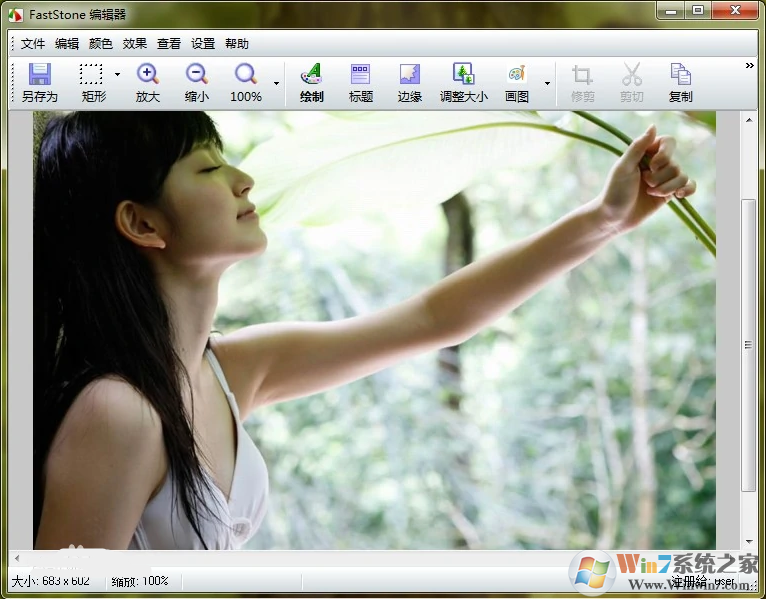Open the 效果 menu
The height and width of the screenshot is (599, 766).
[135, 44]
